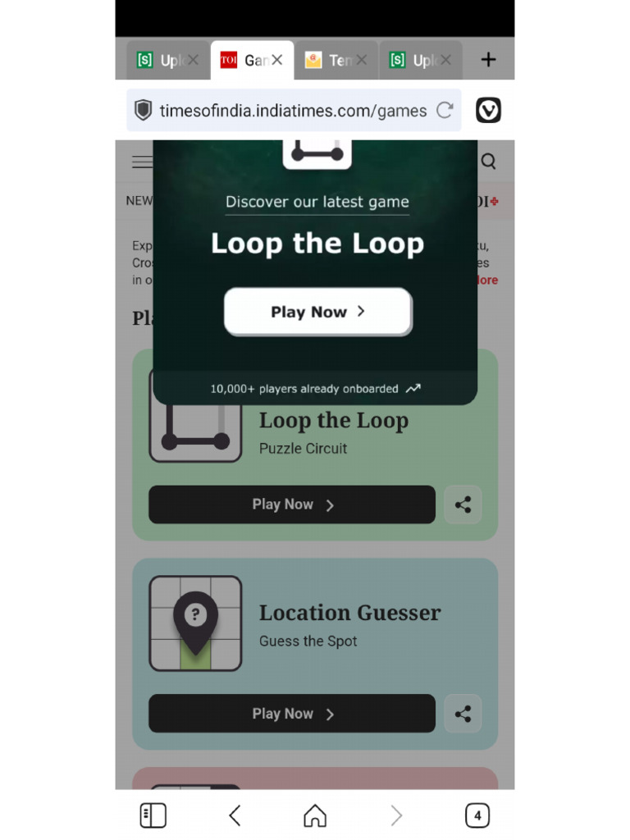The image size is (630, 840).
Task: Click Play Now under Location Guesser
Action: pyautogui.click(x=292, y=714)
